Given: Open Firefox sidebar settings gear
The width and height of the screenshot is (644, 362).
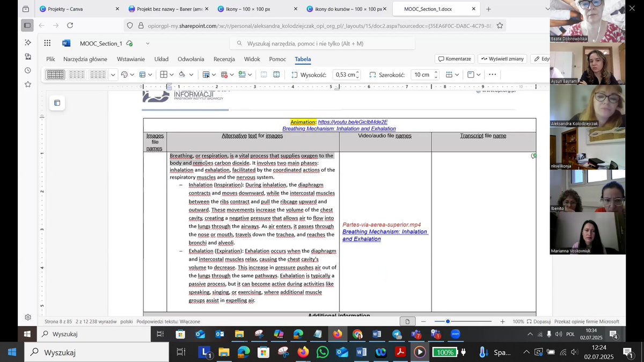Looking at the screenshot, I should click(x=27, y=317).
